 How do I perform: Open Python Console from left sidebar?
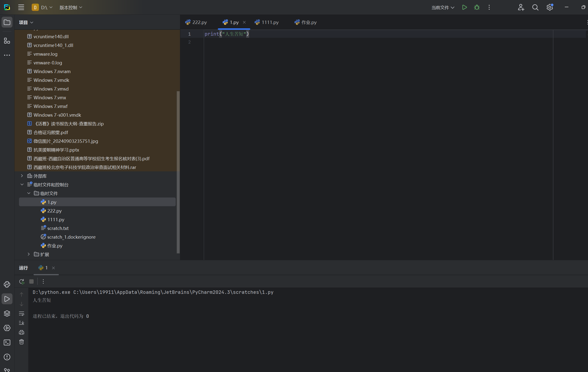7,284
